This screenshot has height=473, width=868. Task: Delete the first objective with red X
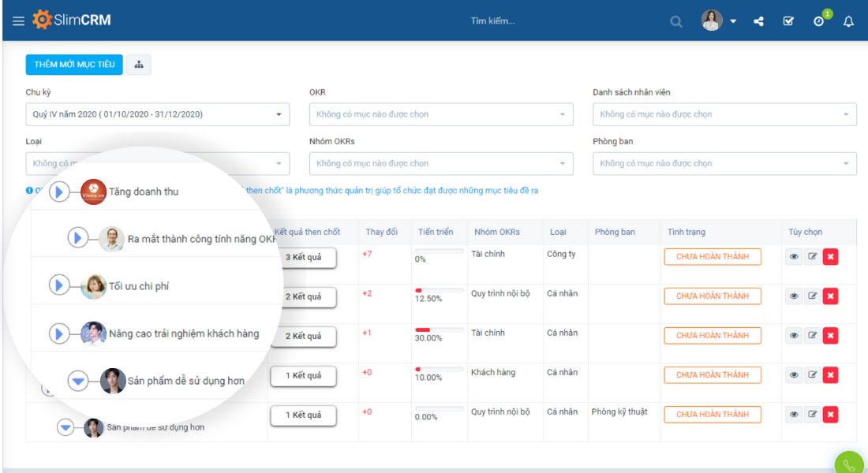pyautogui.click(x=830, y=257)
